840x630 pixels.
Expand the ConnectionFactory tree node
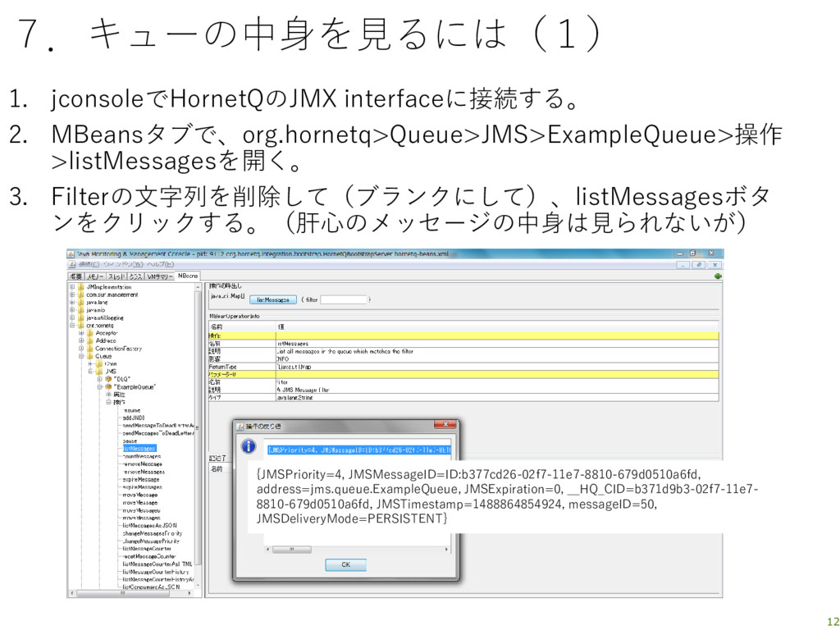click(81, 348)
